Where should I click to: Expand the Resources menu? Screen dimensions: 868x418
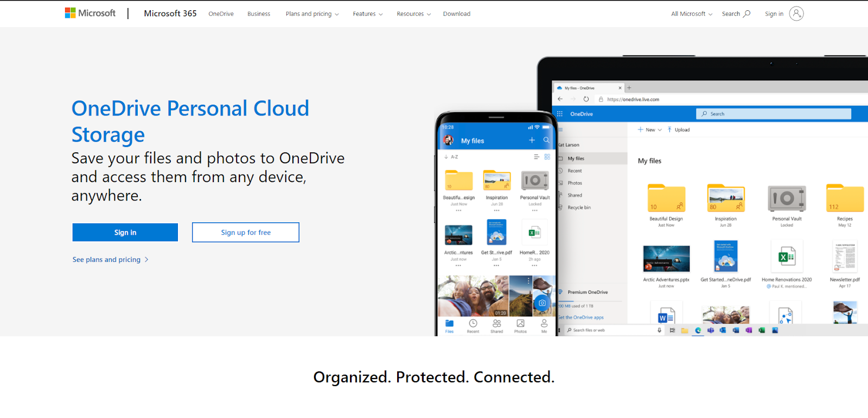click(414, 14)
